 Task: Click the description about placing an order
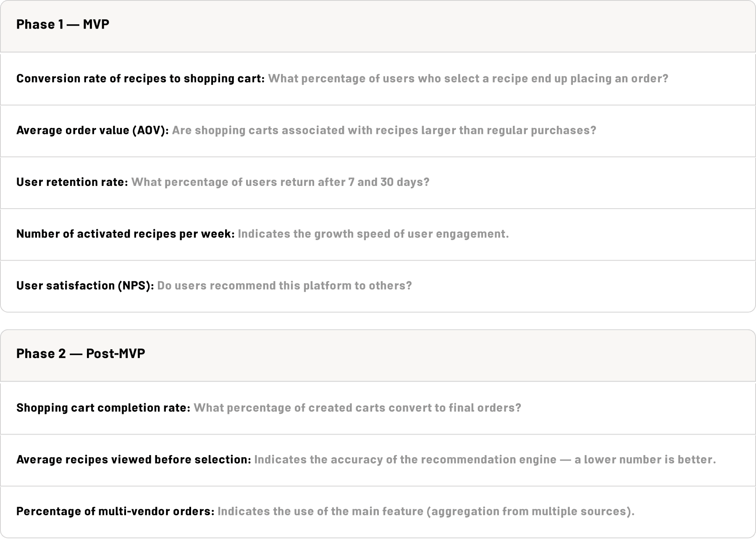click(468, 79)
